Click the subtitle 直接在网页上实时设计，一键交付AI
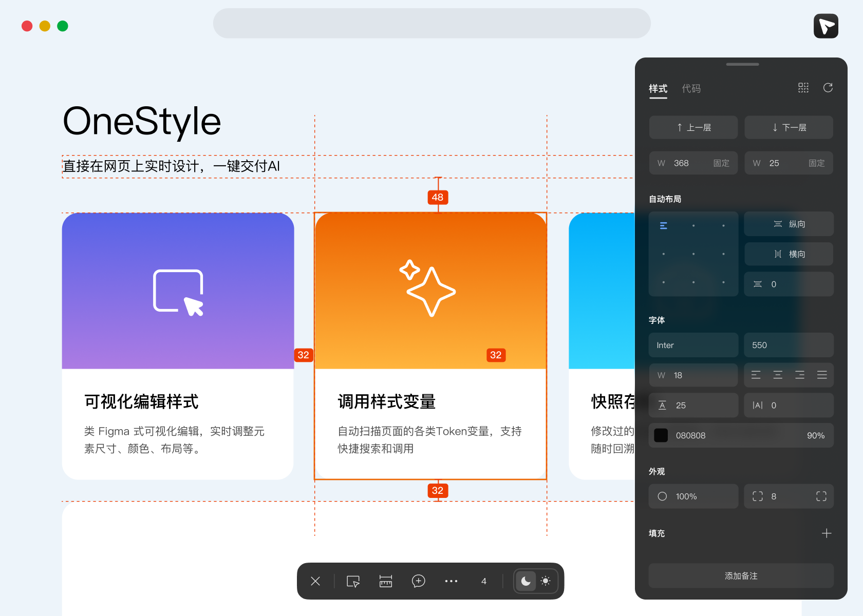This screenshot has height=616, width=863. pyautogui.click(x=171, y=166)
